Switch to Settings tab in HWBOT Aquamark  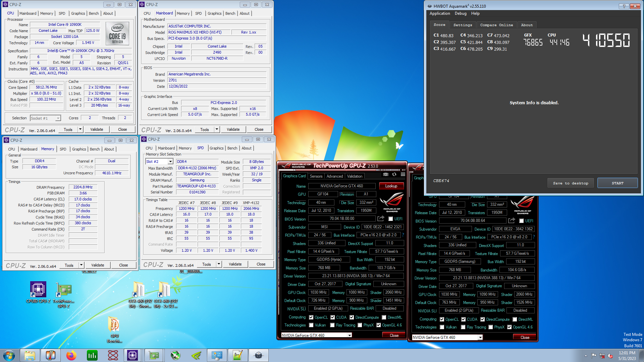point(463,25)
